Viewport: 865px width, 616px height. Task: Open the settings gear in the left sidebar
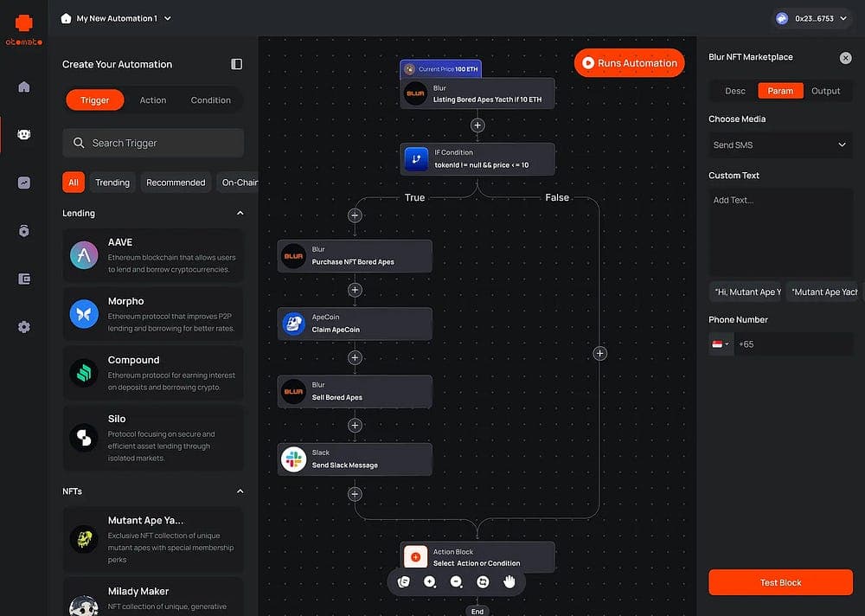click(23, 327)
